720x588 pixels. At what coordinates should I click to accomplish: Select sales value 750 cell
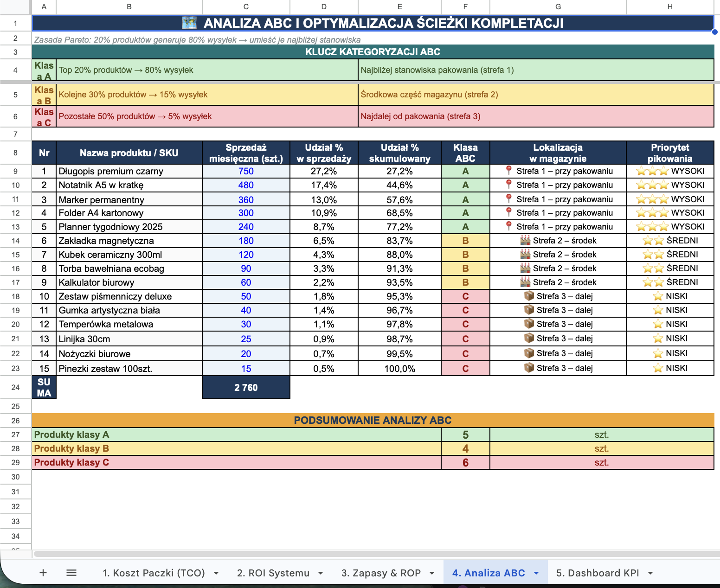(246, 171)
